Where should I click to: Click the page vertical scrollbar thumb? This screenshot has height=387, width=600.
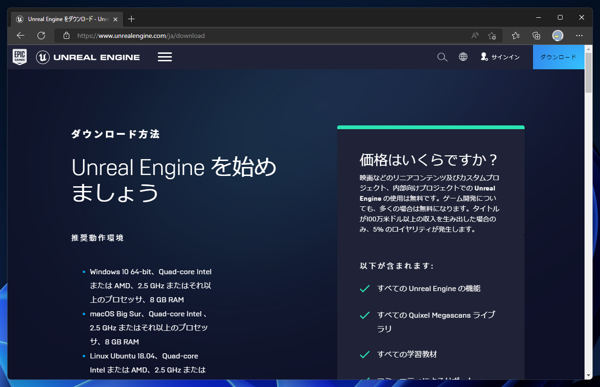[x=589, y=73]
